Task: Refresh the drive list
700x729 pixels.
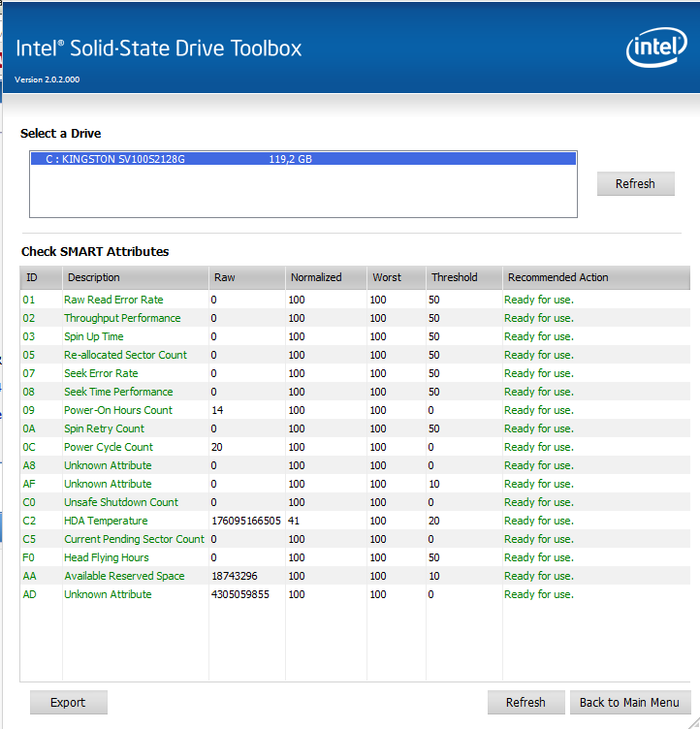Action: [x=635, y=183]
